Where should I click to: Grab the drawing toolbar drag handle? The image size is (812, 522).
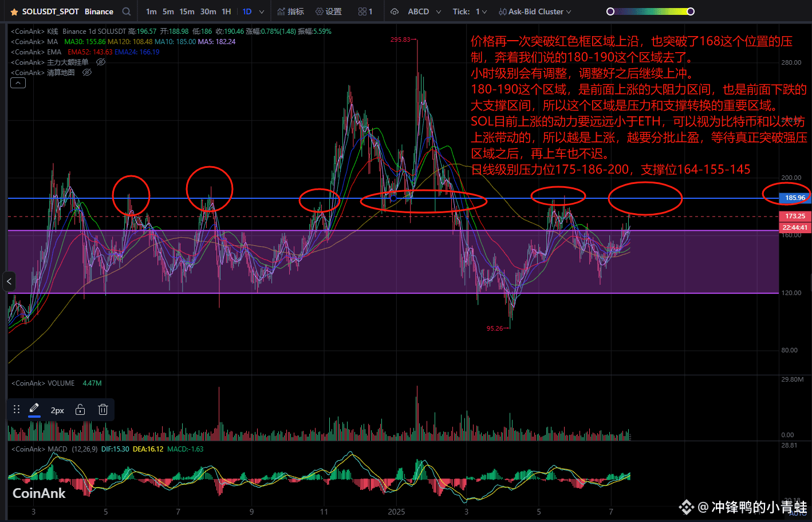click(x=17, y=409)
